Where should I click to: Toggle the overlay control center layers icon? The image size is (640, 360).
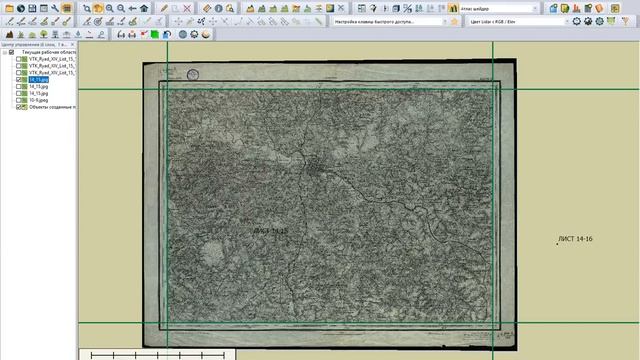(x=67, y=8)
